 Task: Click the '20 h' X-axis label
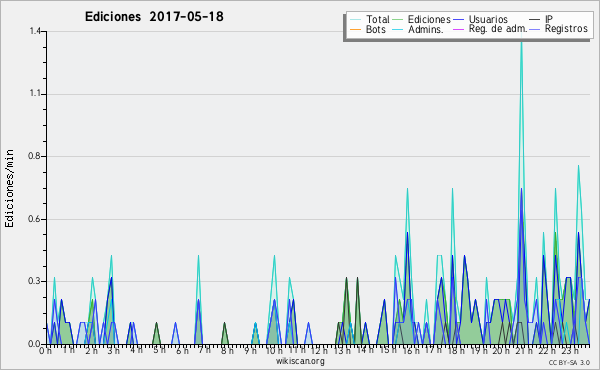click(x=501, y=350)
